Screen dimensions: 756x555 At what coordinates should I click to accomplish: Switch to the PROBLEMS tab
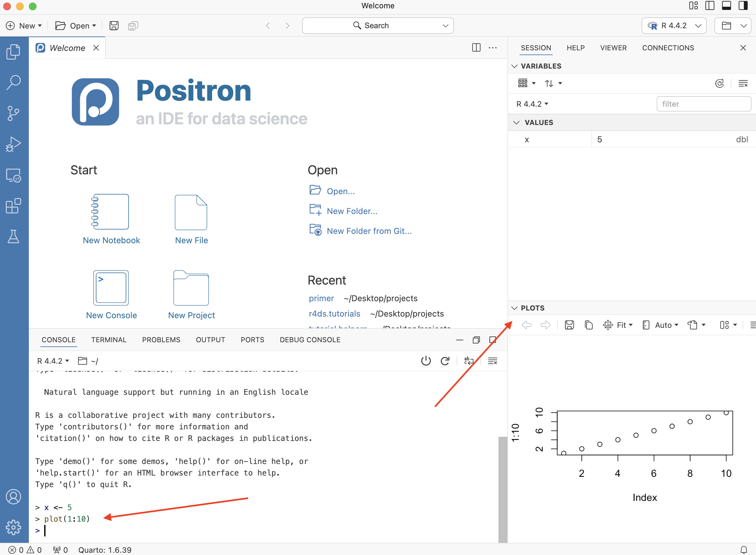click(x=161, y=340)
